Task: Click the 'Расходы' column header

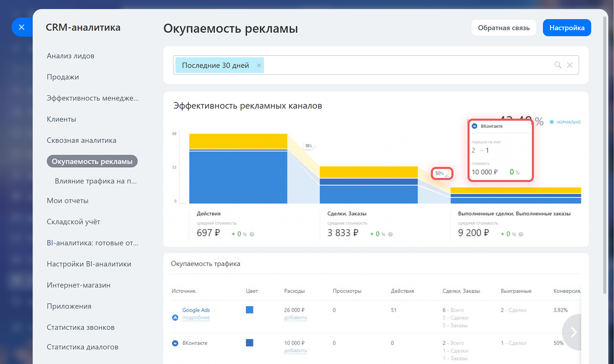Action: click(x=294, y=291)
